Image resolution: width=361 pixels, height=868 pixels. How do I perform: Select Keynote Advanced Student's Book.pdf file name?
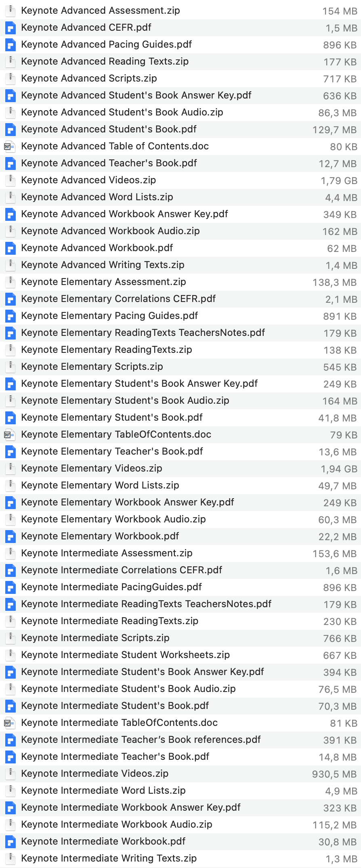point(109,129)
